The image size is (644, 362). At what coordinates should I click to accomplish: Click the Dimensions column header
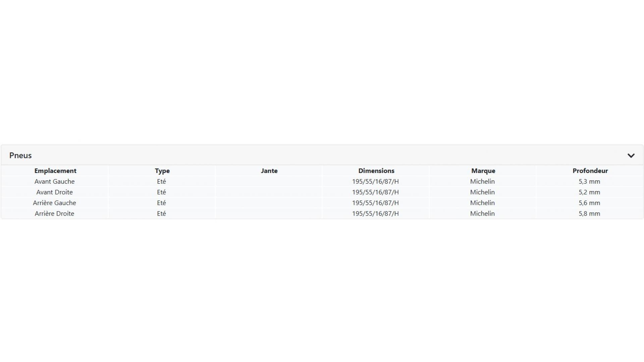point(376,171)
